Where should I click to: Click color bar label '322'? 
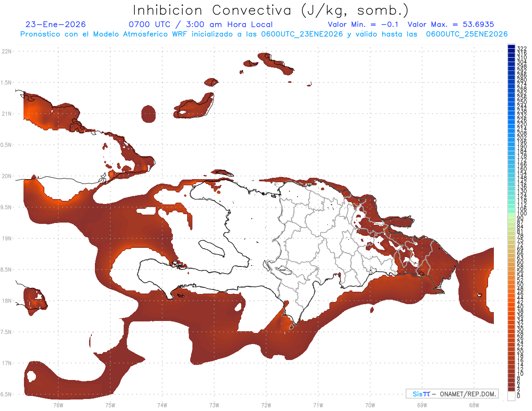522,48
